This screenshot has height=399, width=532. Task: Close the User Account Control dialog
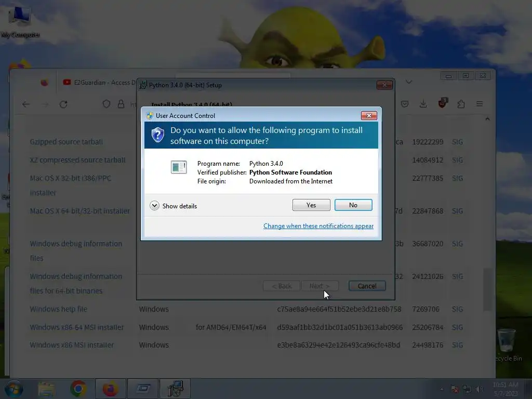[x=369, y=116]
